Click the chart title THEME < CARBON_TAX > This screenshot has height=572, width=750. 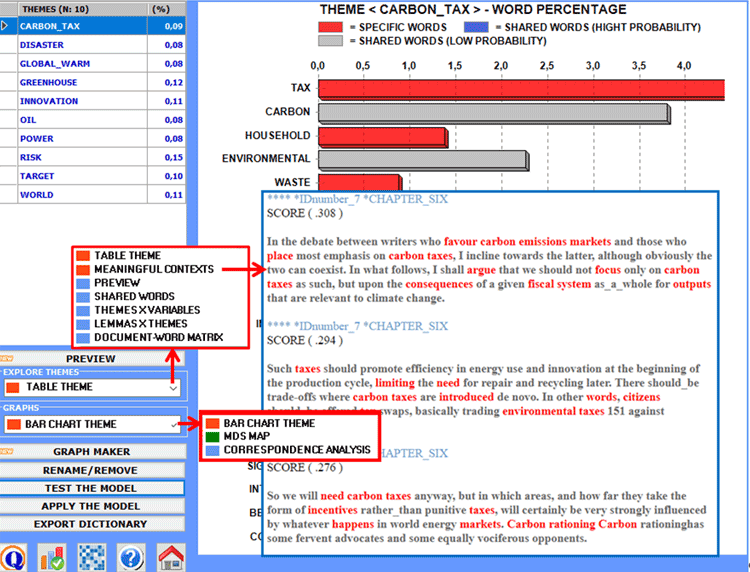473,10
